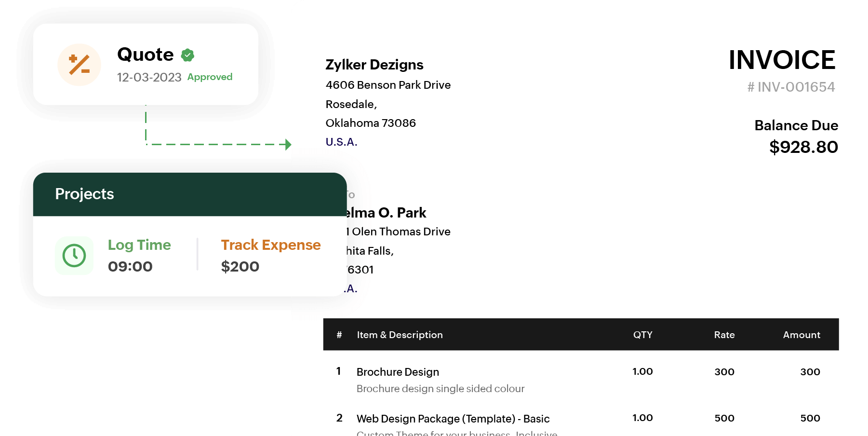Select the quote date 12-03-2023
The image size is (868, 436).
149,77
